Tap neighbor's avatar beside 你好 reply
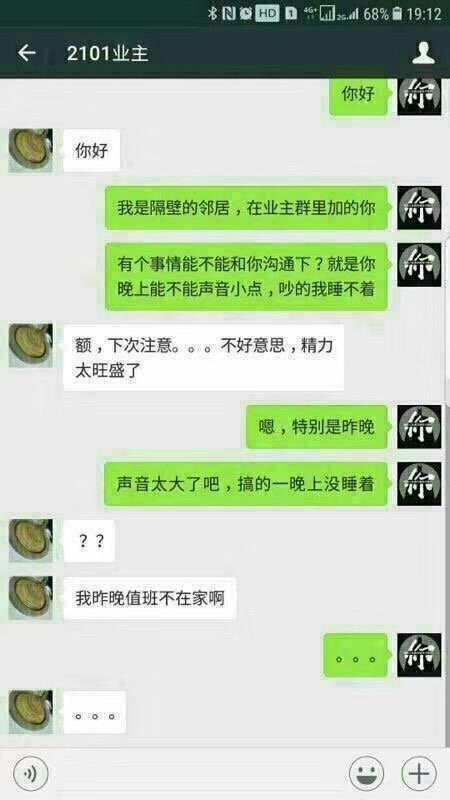Image resolution: width=450 pixels, height=800 pixels. (31, 151)
